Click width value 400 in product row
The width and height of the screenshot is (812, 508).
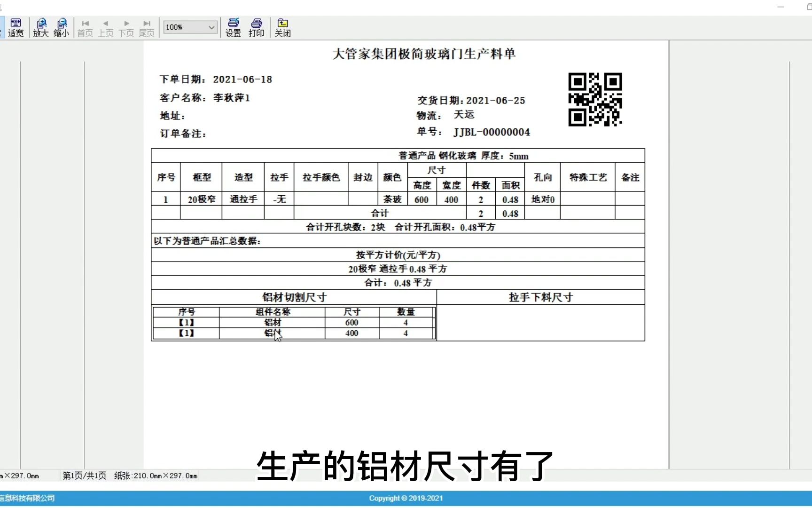click(x=451, y=200)
